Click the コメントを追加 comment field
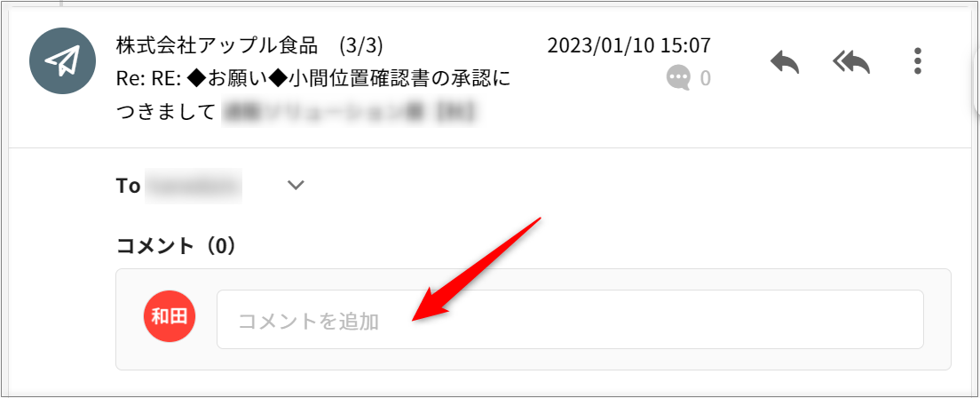Viewport: 980px width, 398px height. point(569,319)
